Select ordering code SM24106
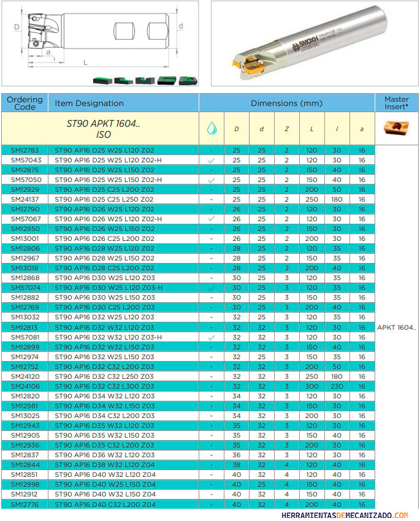 pyautogui.click(x=25, y=386)
